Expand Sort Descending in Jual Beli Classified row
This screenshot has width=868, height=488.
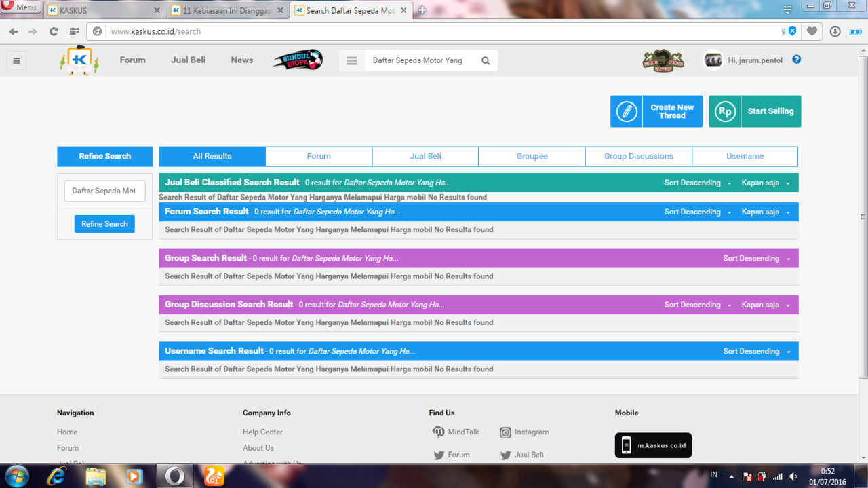698,183
